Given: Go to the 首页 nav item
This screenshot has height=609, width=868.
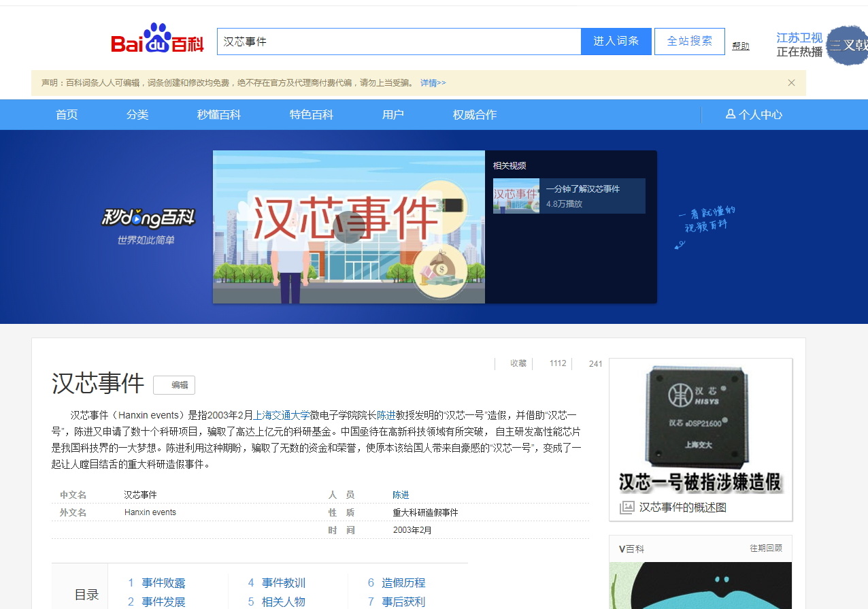Looking at the screenshot, I should (x=67, y=115).
